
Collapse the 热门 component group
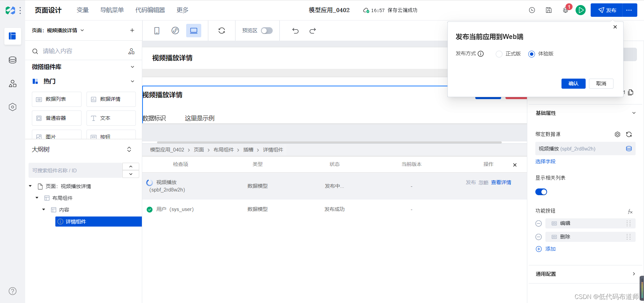(132, 81)
